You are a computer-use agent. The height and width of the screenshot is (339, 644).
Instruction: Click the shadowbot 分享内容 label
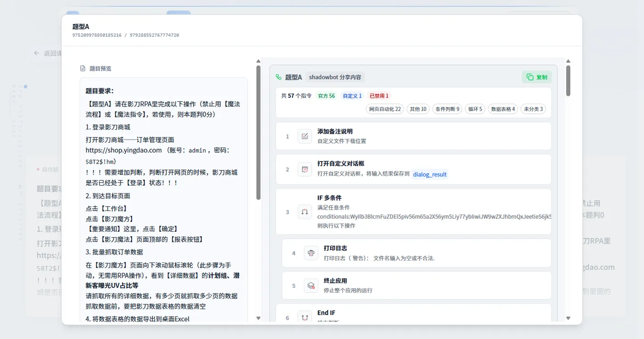[x=335, y=77]
